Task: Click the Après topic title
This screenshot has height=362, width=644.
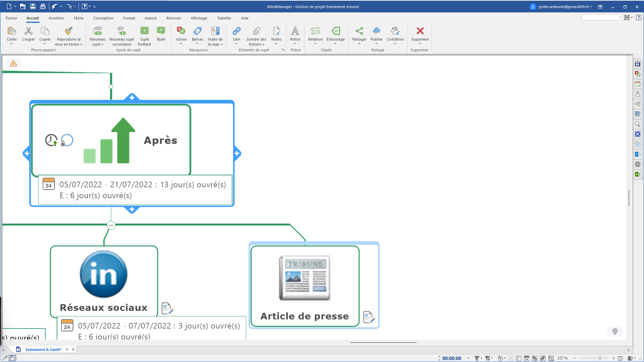Action: point(160,140)
